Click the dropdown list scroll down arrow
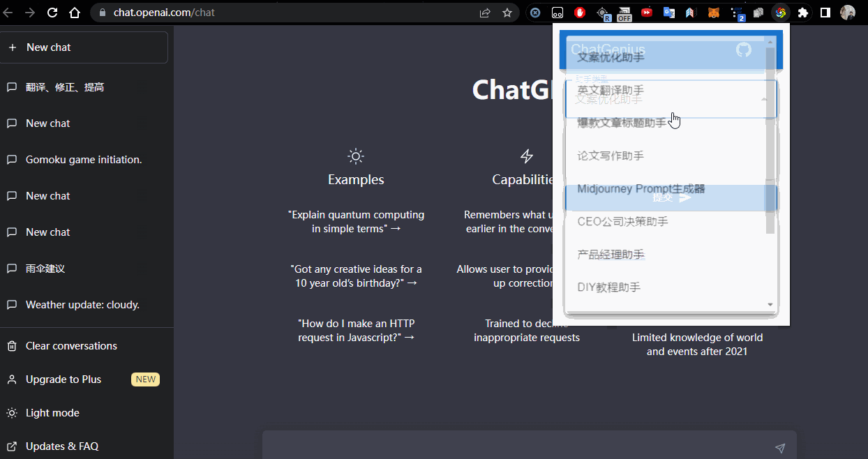868x459 pixels. [x=770, y=304]
